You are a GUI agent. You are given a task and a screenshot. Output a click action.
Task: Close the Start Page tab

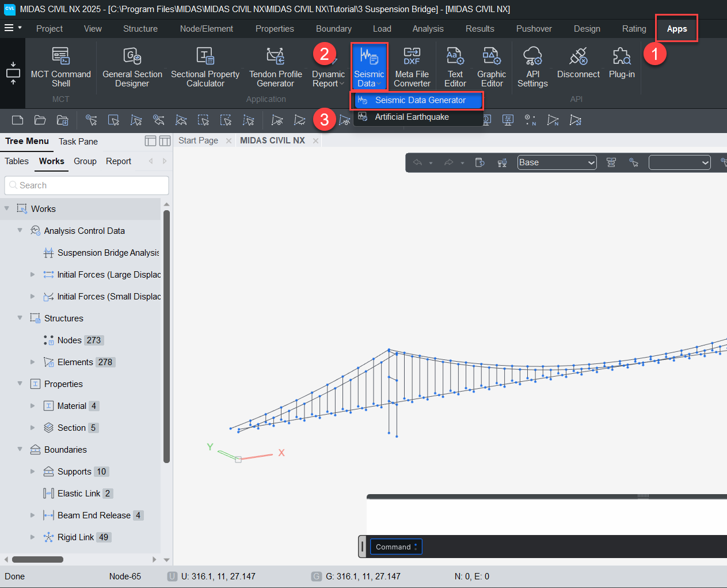pos(229,141)
